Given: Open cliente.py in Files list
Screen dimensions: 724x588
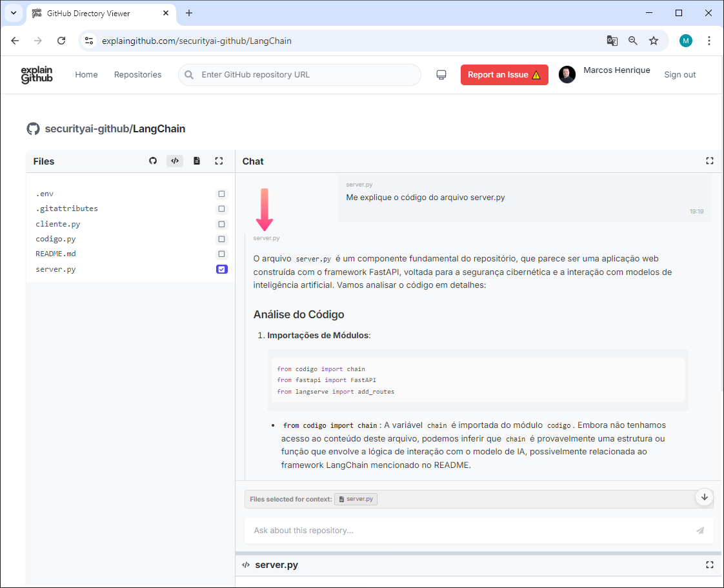Looking at the screenshot, I should click(57, 224).
